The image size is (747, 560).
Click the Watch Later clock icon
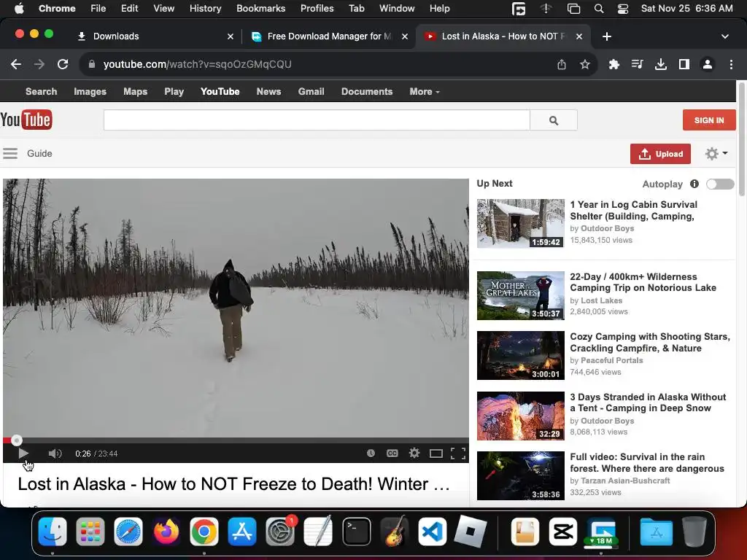coord(371,454)
